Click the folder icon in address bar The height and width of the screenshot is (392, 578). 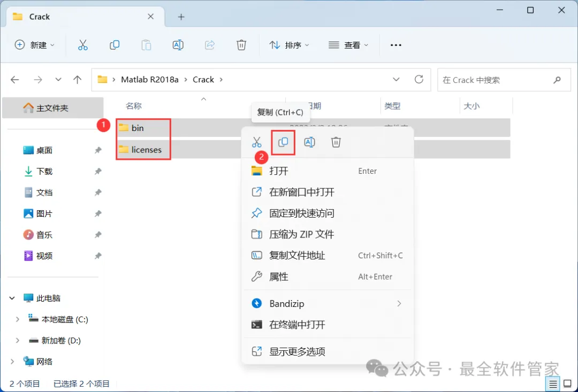point(102,80)
